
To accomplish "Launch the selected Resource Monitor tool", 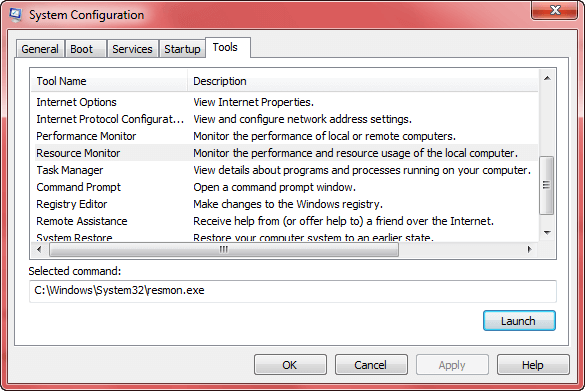I will [519, 321].
